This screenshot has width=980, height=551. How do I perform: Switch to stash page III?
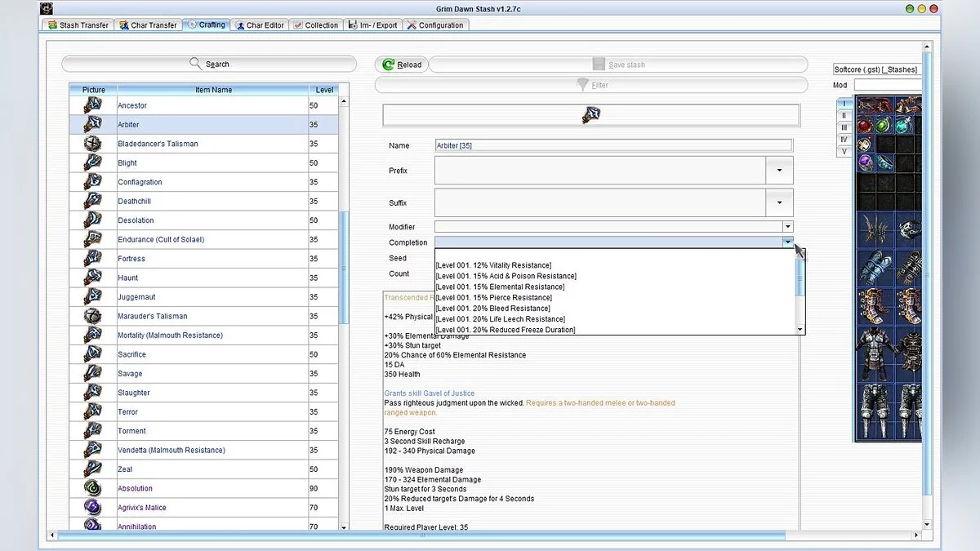click(844, 128)
